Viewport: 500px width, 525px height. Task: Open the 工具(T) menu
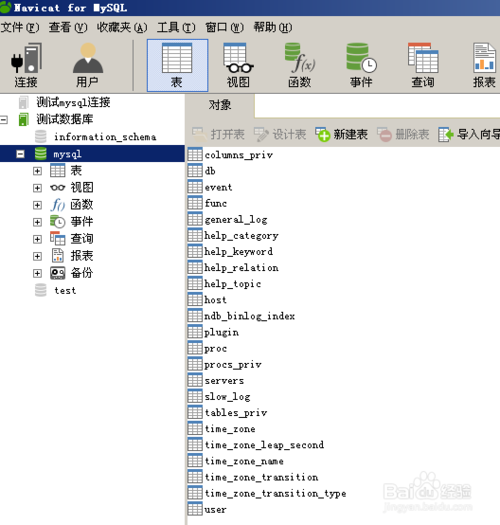point(176,27)
